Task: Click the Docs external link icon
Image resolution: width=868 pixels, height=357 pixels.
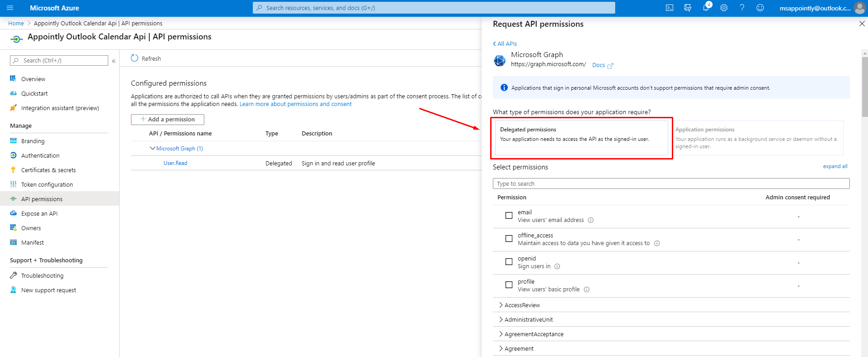Action: (610, 66)
